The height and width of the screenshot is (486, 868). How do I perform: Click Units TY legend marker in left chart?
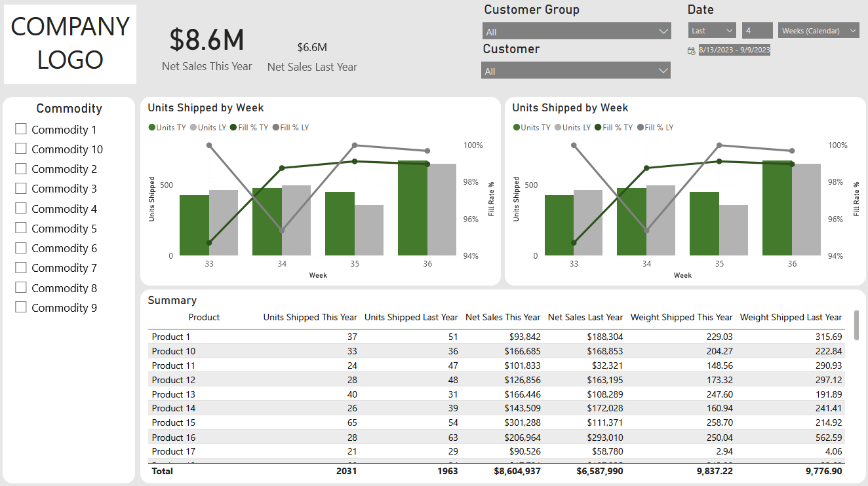coord(152,128)
